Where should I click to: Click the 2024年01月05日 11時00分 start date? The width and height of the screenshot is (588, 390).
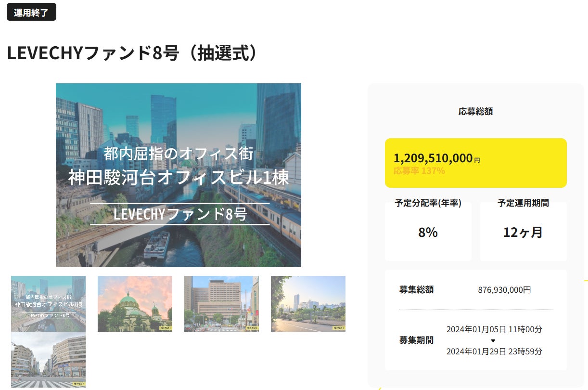(x=494, y=329)
